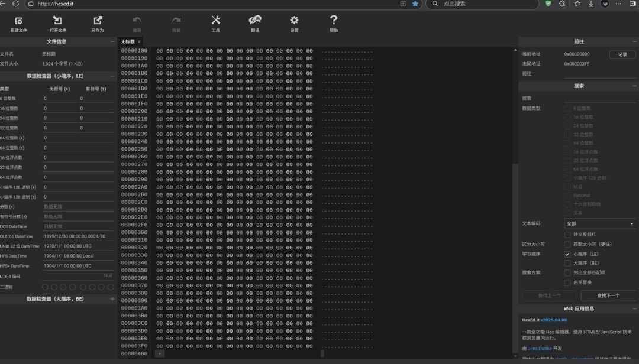Viewport: 639px width, 364px height.
Task: Click the 记录 button
Action: (622, 54)
